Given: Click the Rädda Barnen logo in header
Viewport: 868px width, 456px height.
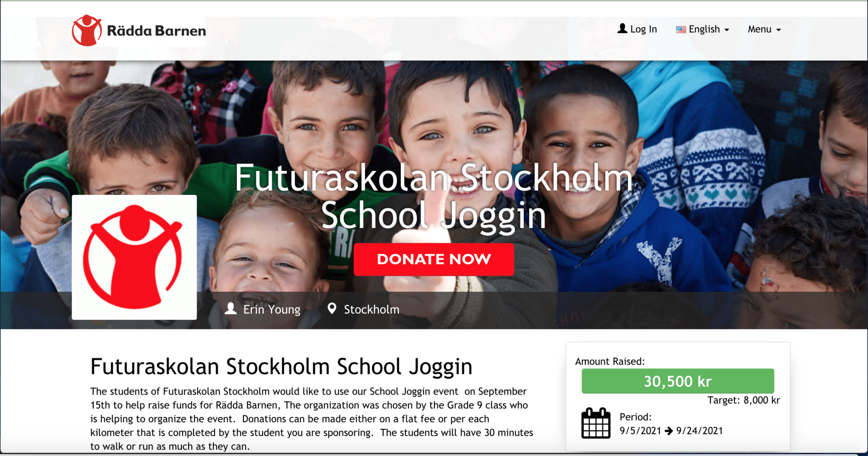Looking at the screenshot, I should (x=139, y=31).
